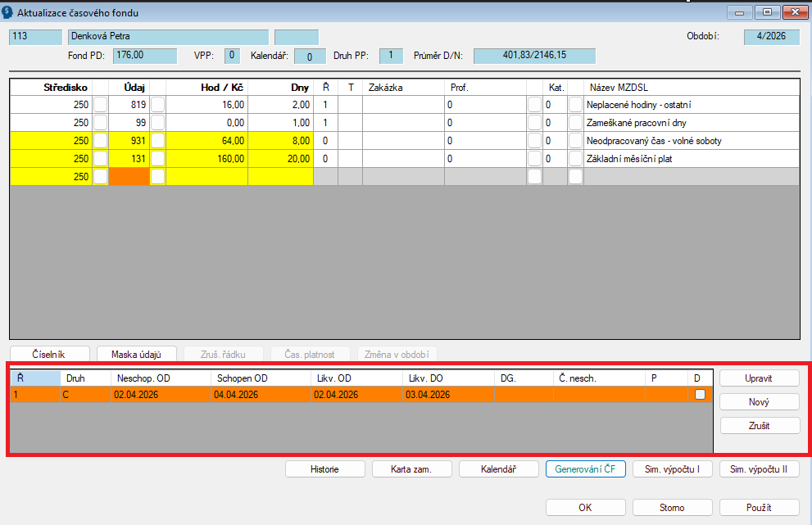Click Generování ČF button
812x525 pixels.
pos(586,469)
